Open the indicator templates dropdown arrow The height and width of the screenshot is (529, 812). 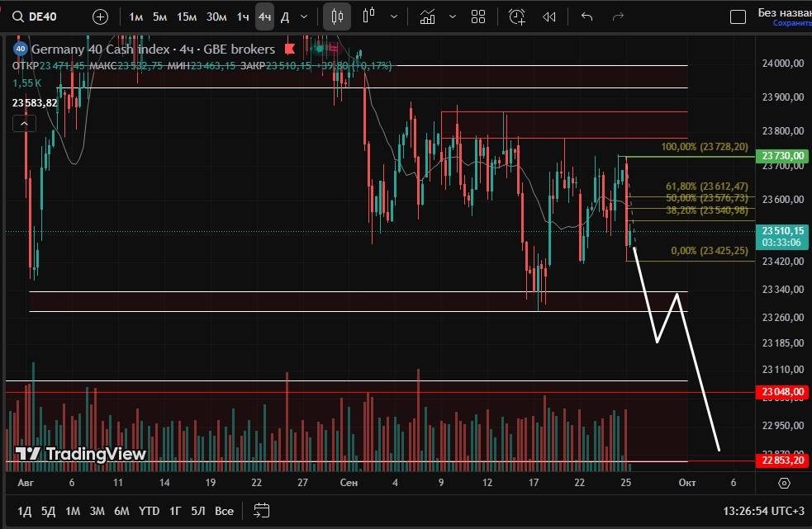click(450, 17)
